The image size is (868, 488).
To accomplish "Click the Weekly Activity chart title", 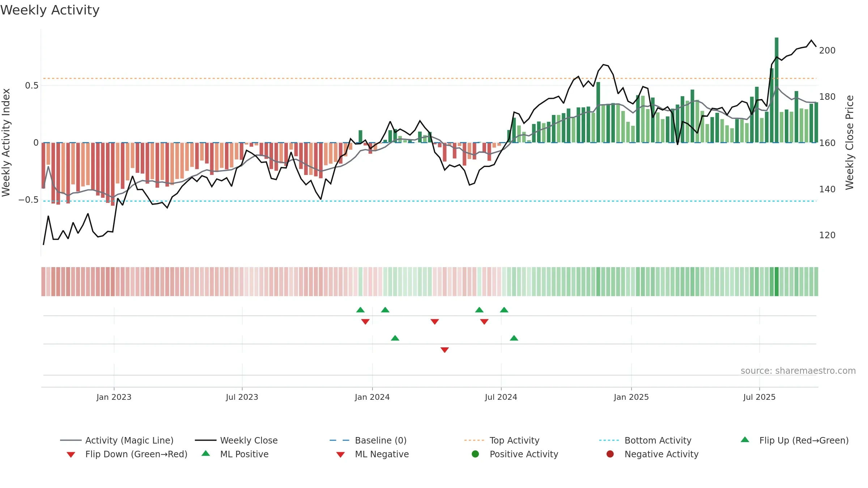I will pos(50,10).
